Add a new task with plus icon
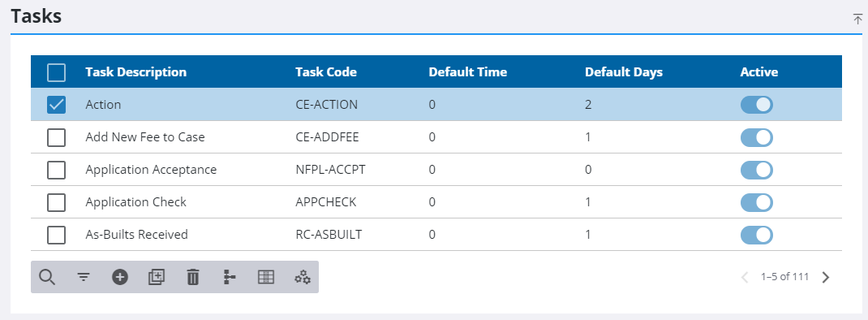Image resolution: width=868 pixels, height=320 pixels. pyautogui.click(x=120, y=277)
